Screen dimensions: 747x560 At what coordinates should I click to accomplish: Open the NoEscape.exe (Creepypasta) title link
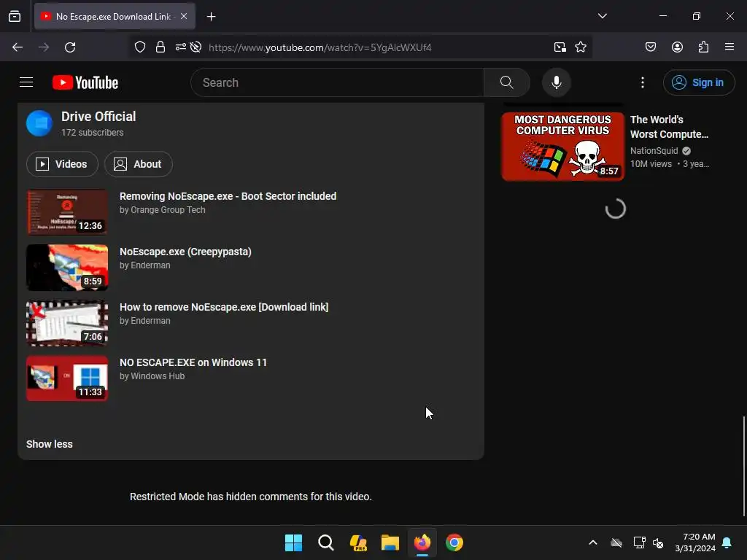point(185,252)
